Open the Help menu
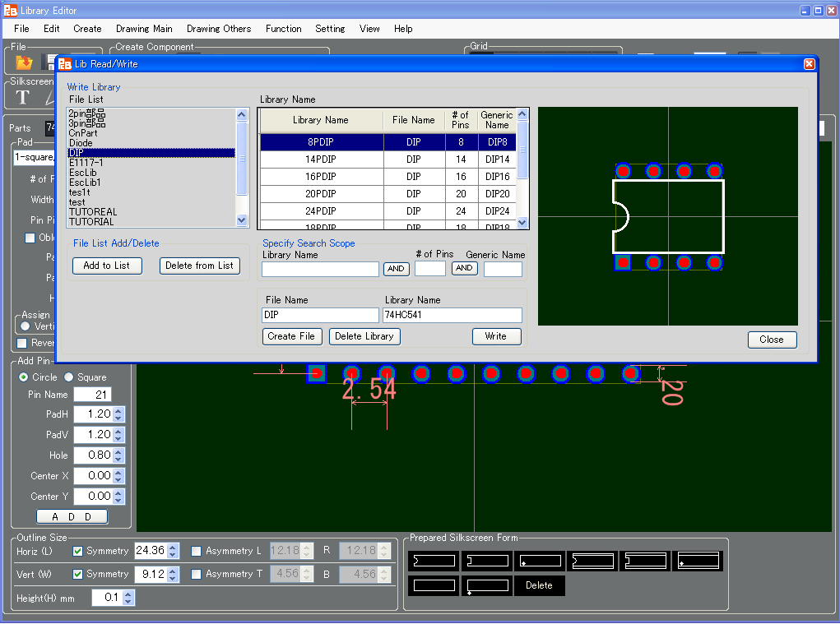Viewport: 840px width, 624px height. 403,29
